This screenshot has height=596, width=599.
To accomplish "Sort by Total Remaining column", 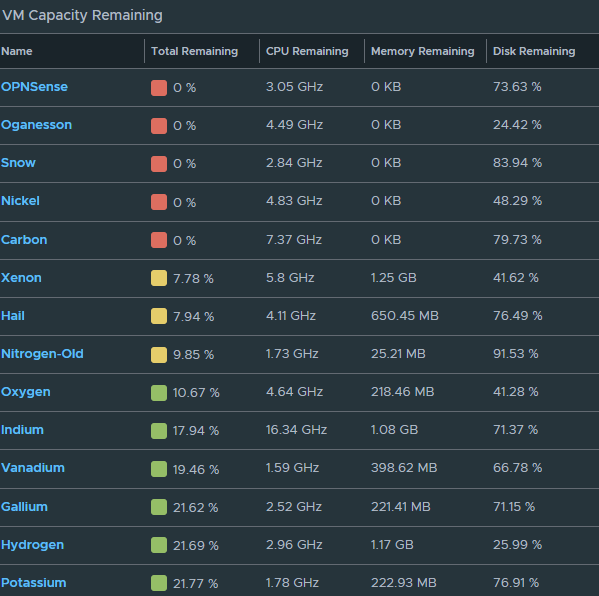I will coord(194,51).
